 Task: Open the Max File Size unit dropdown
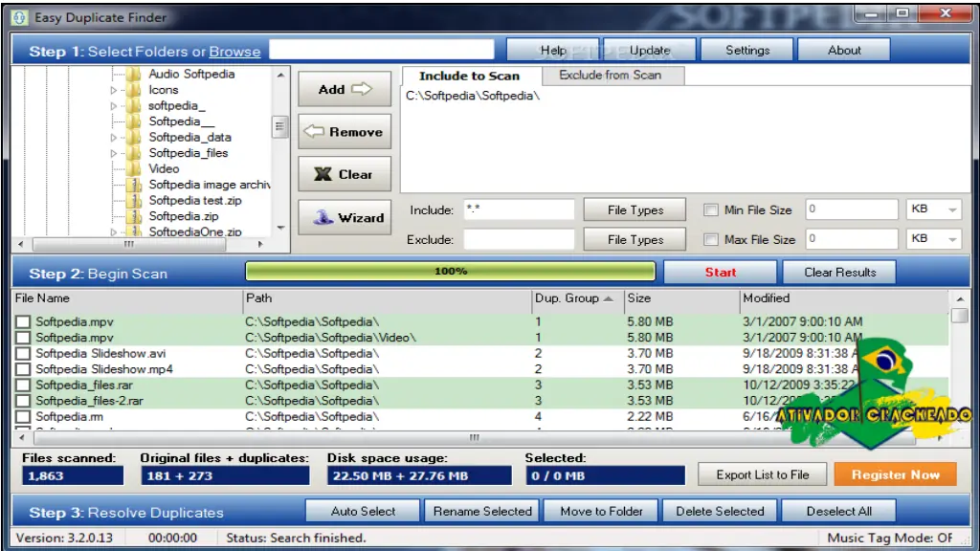pyautogui.click(x=952, y=238)
